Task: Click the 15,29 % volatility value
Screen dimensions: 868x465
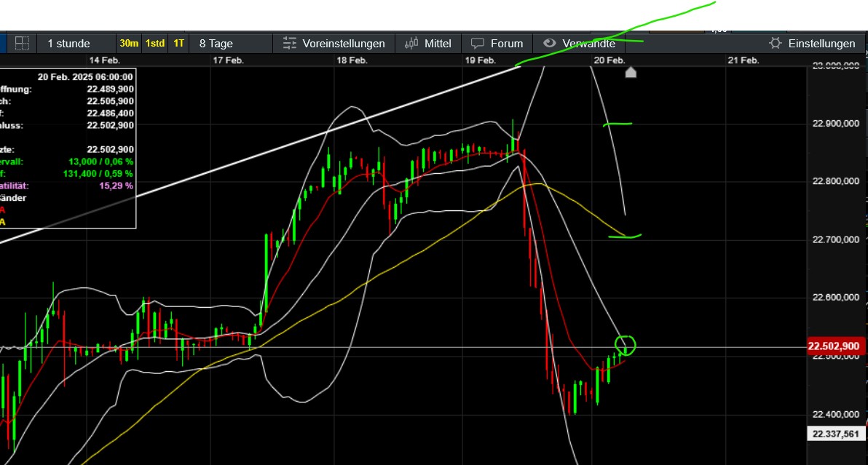Action: click(117, 186)
